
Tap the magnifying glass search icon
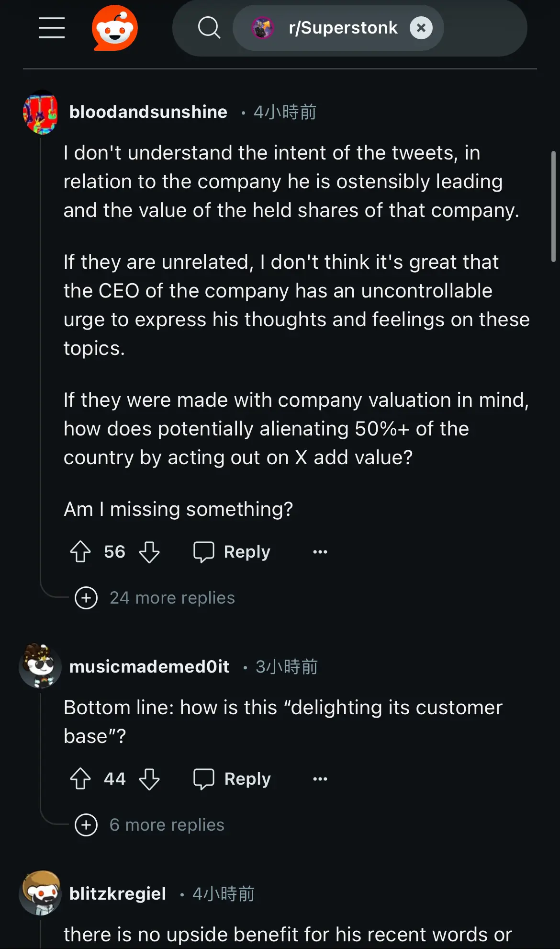(x=209, y=28)
